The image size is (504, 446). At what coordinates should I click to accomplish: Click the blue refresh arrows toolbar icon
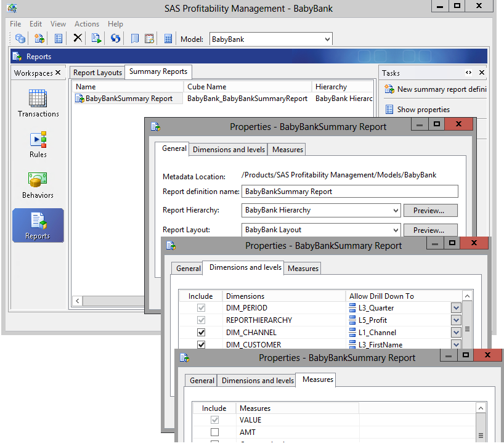pyautogui.click(x=115, y=39)
